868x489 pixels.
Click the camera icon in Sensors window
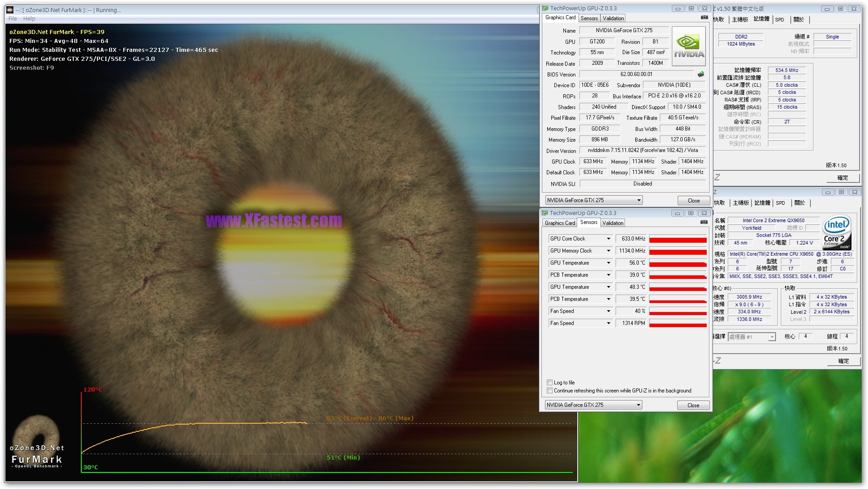pyautogui.click(x=704, y=222)
